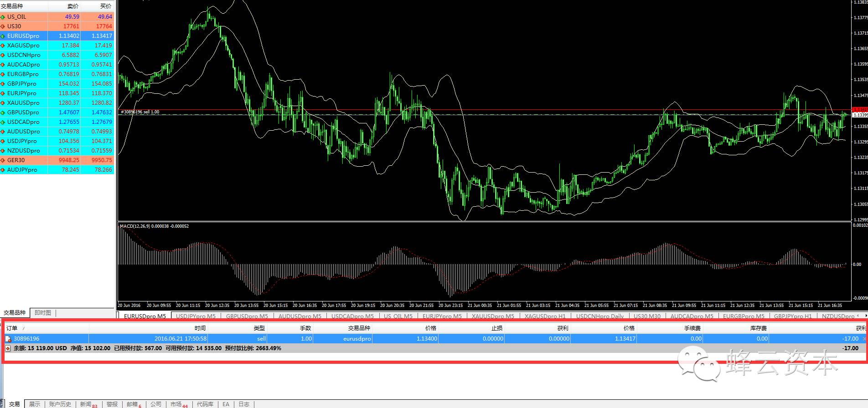The width and height of the screenshot is (868, 408).
Task: Sort orders by the 手数 column header
Action: point(290,328)
